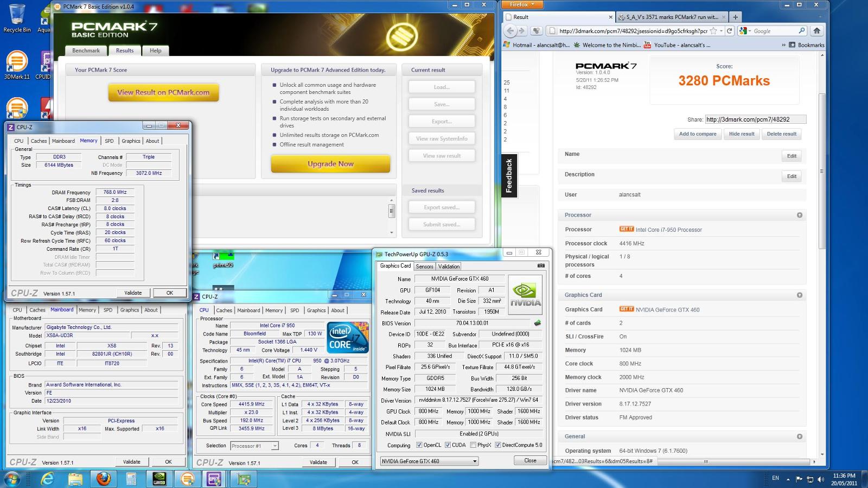Open a new Firefox tab
Viewport: 868px width, 488px height.
[736, 17]
